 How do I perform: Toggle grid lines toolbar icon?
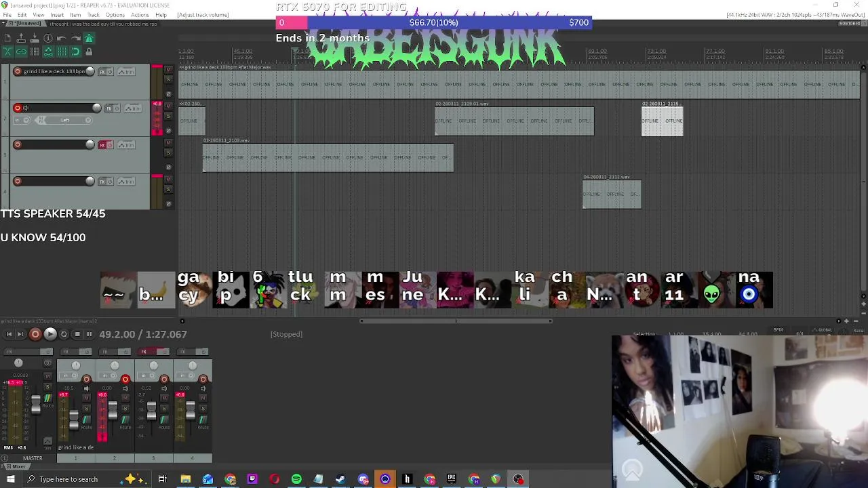point(62,52)
